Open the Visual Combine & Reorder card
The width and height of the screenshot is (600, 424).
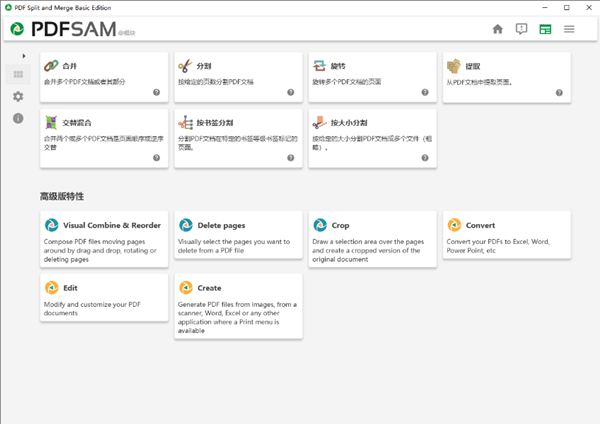(x=104, y=239)
